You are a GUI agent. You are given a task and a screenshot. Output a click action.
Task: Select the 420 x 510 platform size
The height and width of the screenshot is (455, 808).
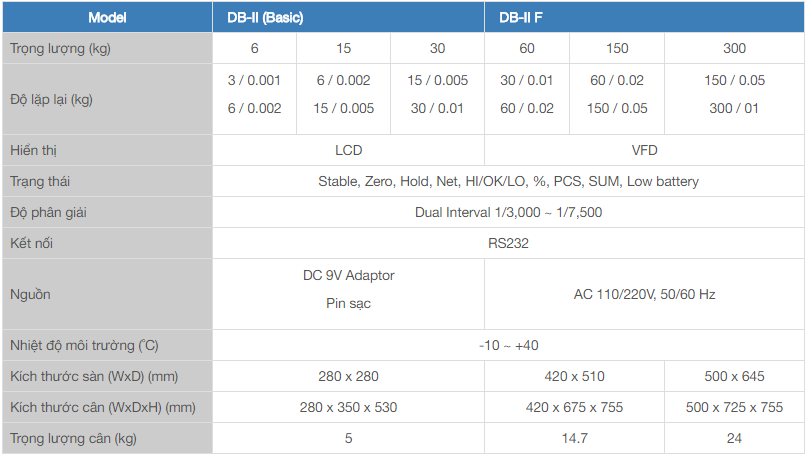point(574,376)
